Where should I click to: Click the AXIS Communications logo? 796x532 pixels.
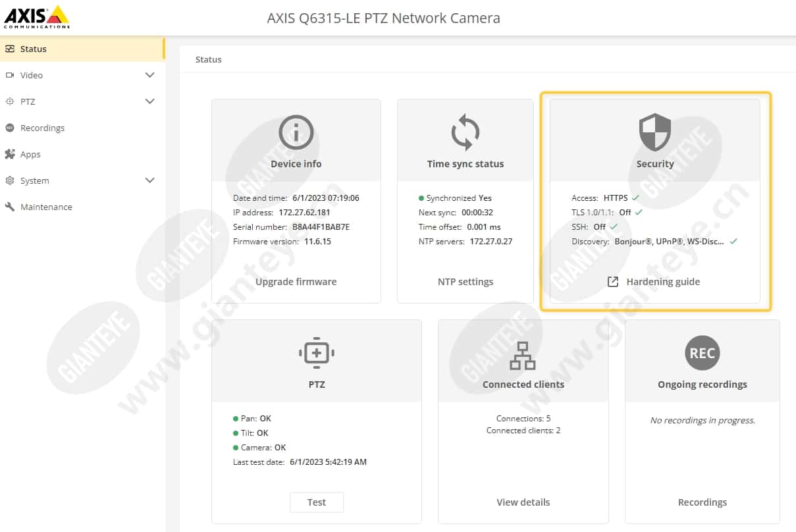36,17
